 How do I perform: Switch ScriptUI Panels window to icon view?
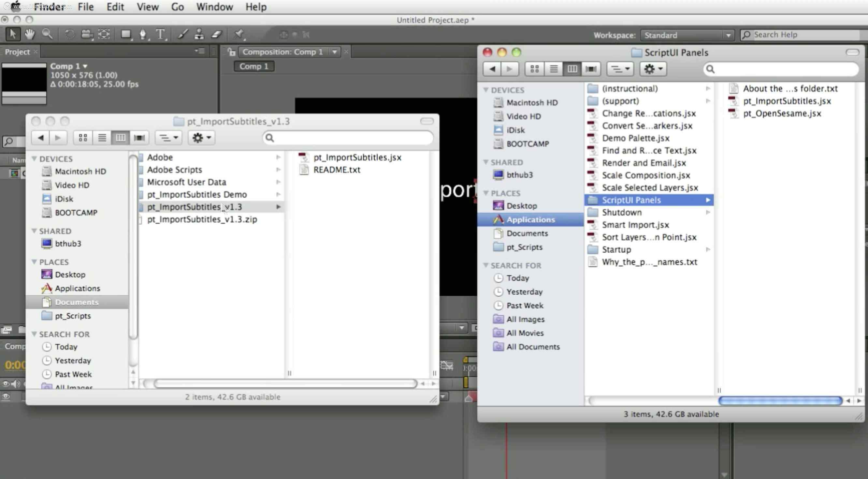(x=534, y=69)
